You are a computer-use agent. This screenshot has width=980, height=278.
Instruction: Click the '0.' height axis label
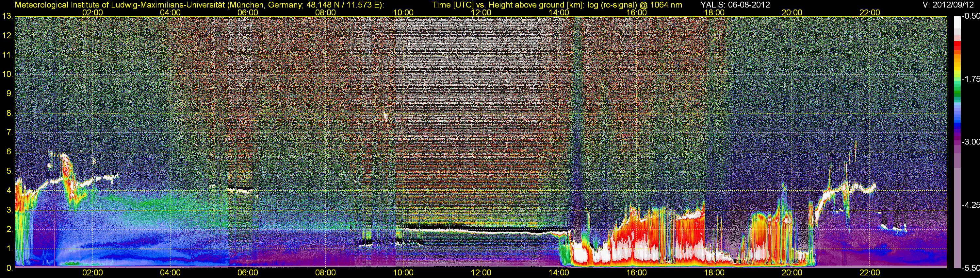point(9,268)
